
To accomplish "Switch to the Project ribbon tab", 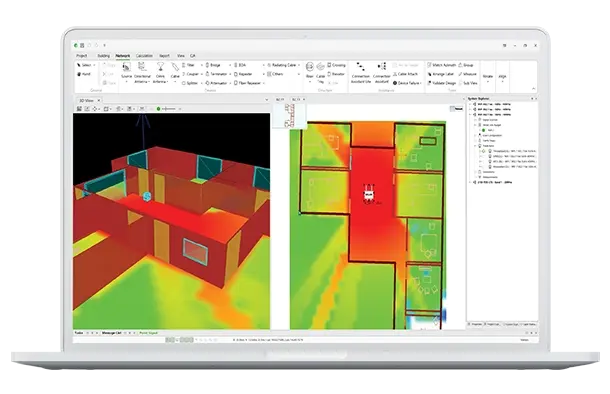I will (82, 56).
